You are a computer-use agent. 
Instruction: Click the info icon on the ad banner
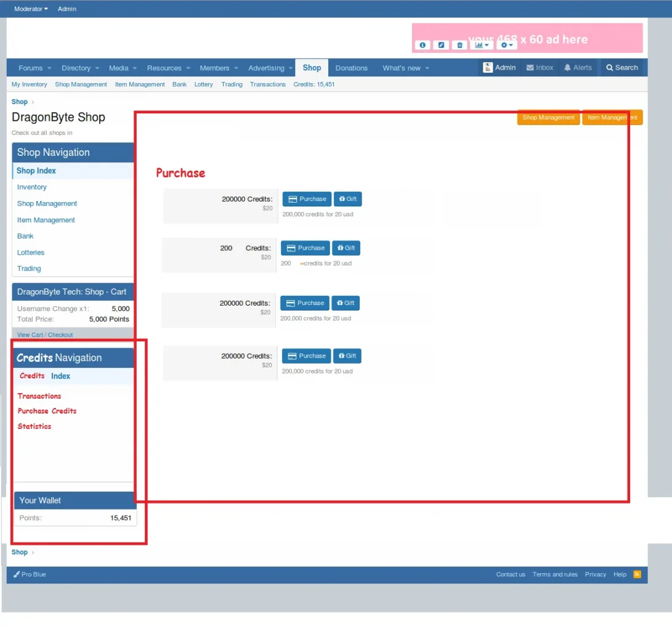[423, 45]
